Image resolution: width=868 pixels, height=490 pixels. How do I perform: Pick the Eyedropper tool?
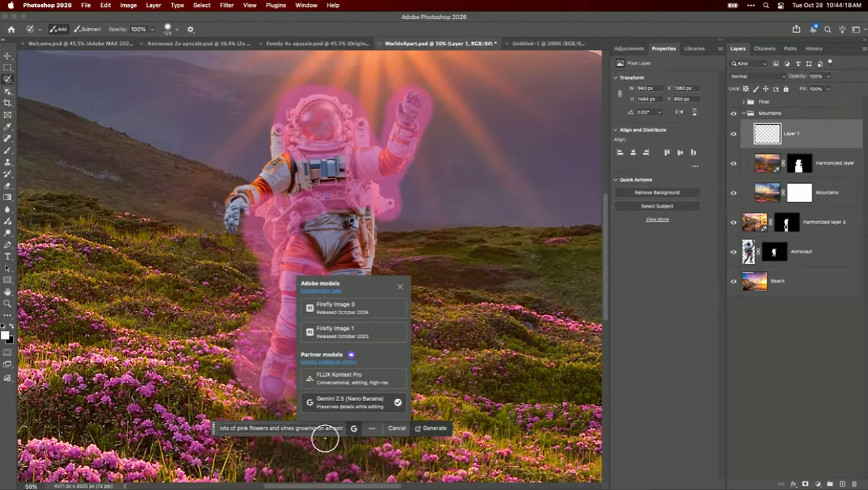coord(7,127)
